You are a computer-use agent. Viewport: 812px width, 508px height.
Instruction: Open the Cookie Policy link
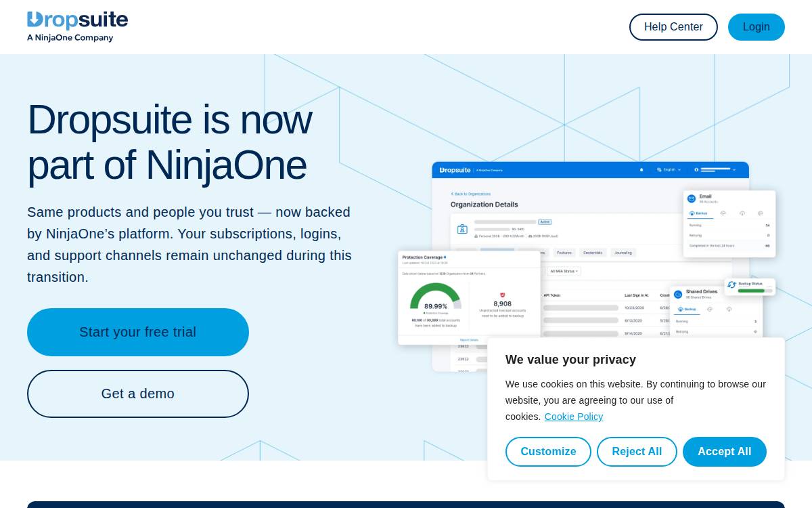click(574, 417)
